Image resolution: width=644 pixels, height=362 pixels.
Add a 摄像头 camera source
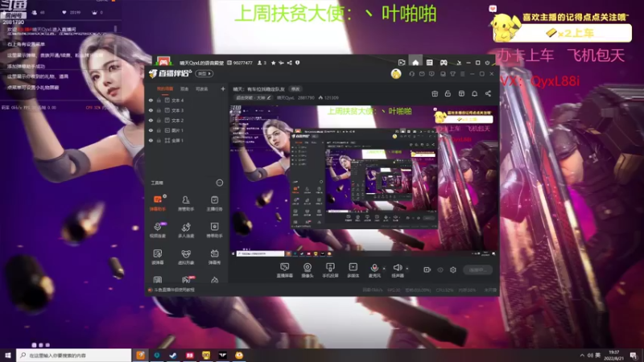click(308, 270)
